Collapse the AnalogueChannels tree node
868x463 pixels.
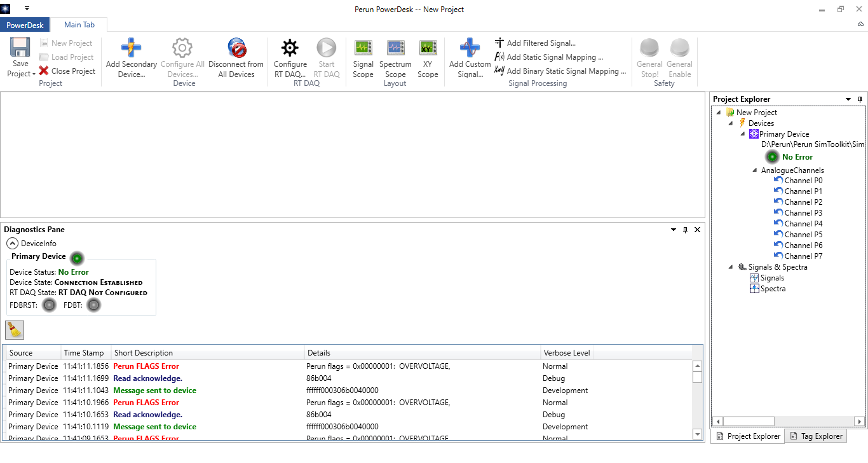(x=754, y=170)
